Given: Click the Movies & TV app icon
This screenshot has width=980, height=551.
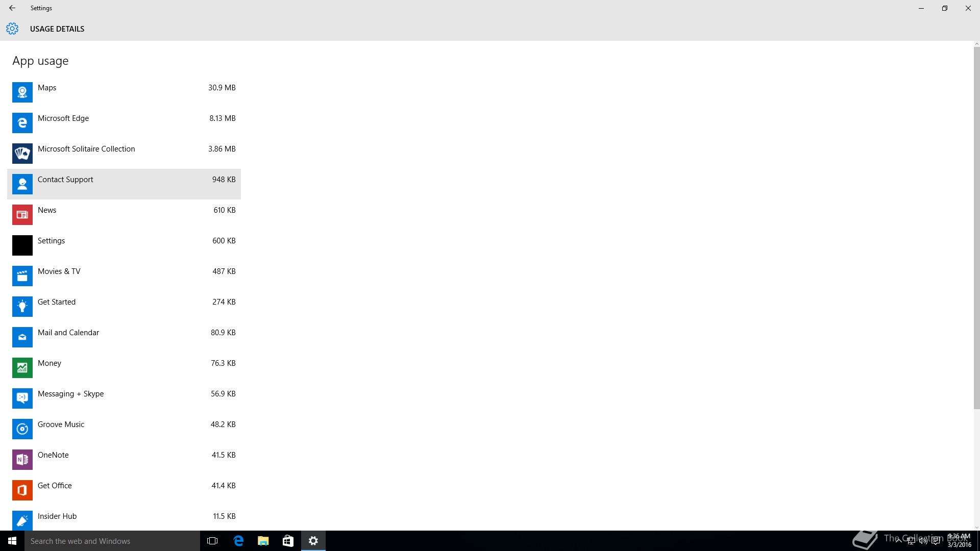Looking at the screenshot, I should [x=22, y=276].
